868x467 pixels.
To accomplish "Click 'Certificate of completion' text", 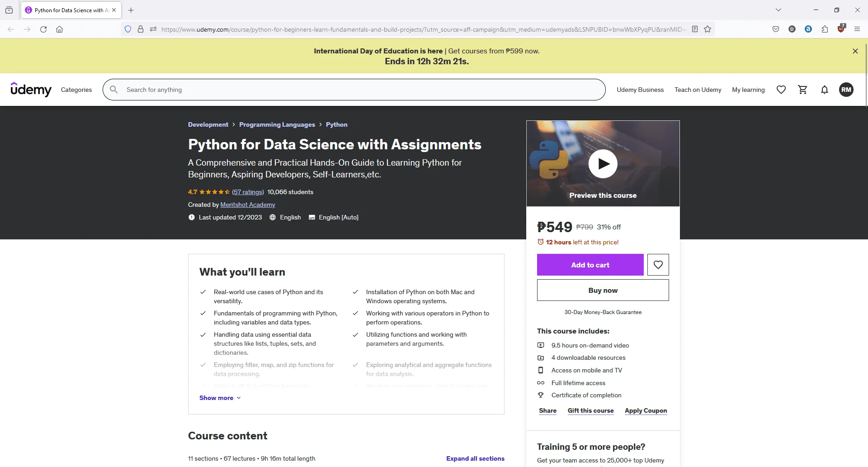I will coord(586,395).
